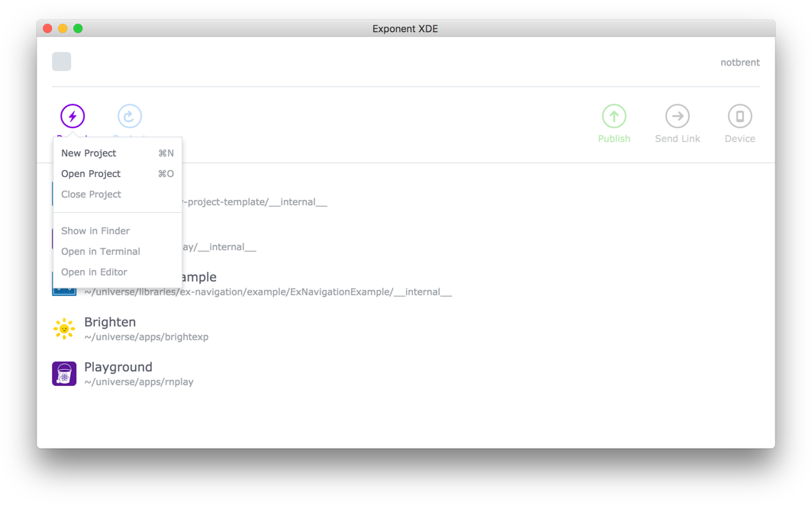
Task: Choose Open Project from the menu
Action: 118,174
